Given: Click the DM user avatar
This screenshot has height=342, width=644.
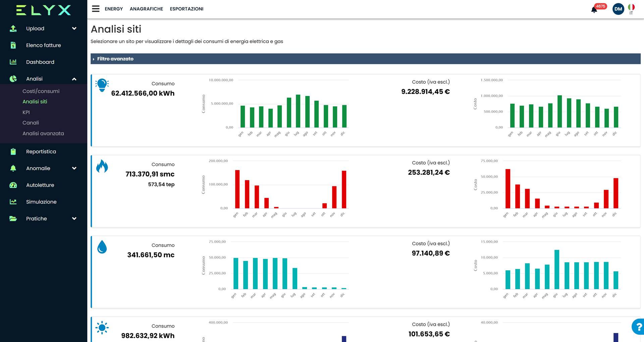Looking at the screenshot, I should 618,9.
